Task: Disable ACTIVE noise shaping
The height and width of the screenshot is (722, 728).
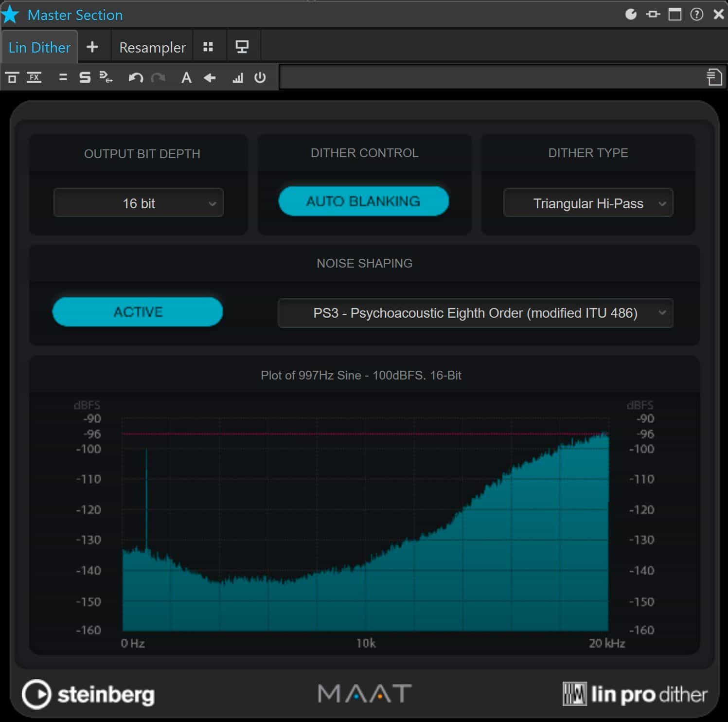Action: [x=138, y=312]
